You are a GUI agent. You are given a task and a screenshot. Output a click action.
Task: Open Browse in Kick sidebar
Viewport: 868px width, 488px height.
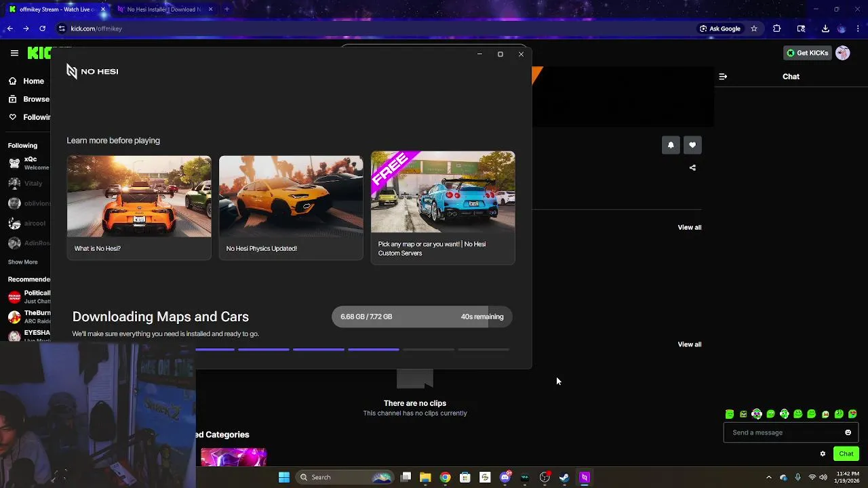(28, 99)
